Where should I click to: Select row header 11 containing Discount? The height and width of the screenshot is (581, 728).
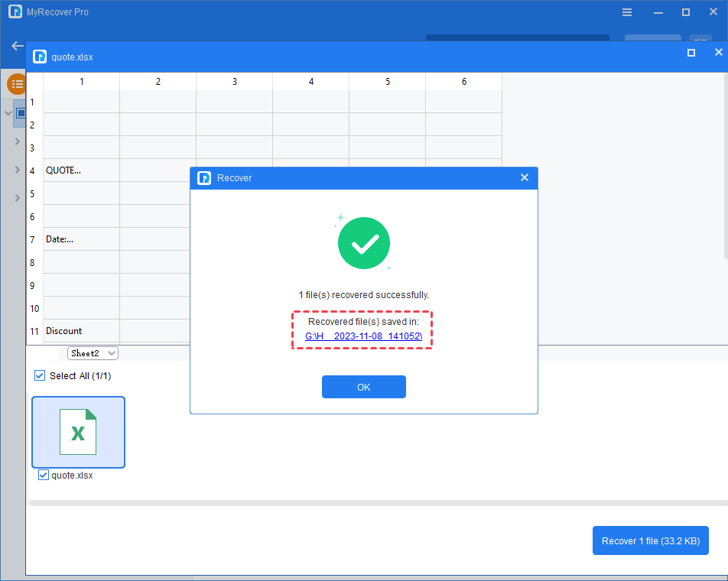click(x=34, y=330)
